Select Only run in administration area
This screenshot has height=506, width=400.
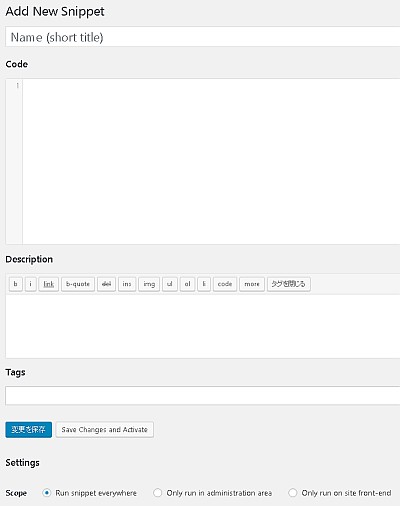(157, 493)
